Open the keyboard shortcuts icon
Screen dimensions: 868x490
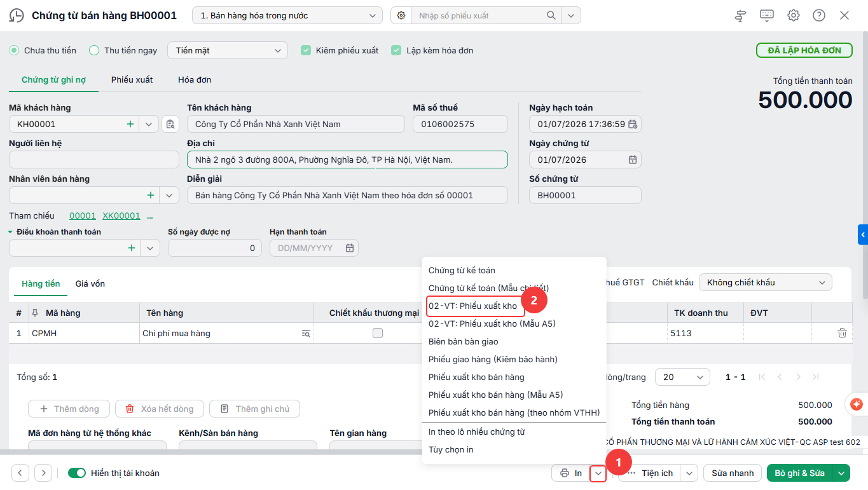click(767, 15)
